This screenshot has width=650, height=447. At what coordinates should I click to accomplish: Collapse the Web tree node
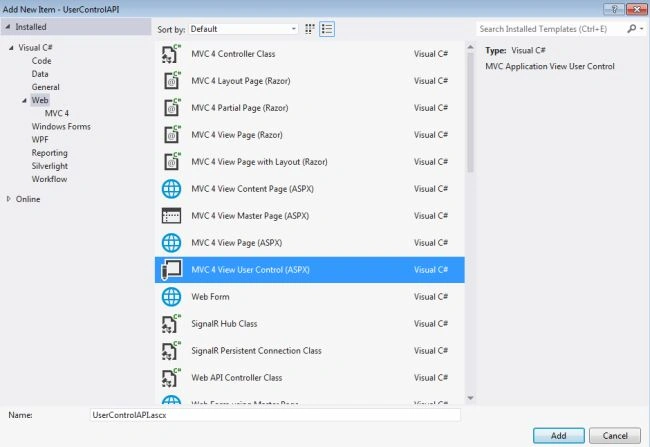tap(24, 100)
